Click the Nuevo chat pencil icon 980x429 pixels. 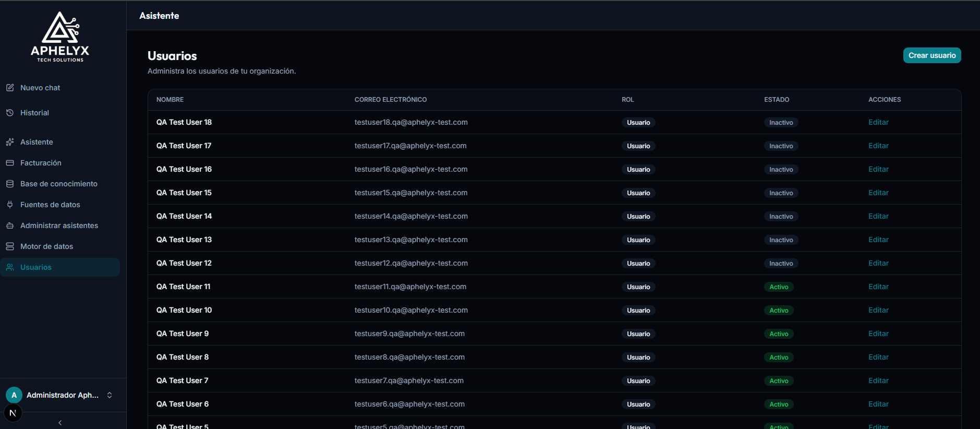(x=10, y=88)
